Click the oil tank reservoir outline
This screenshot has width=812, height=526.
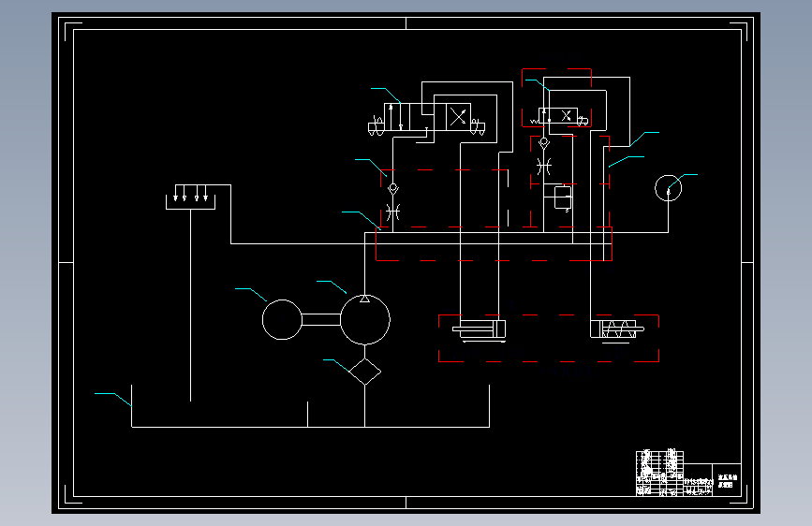pos(310,406)
